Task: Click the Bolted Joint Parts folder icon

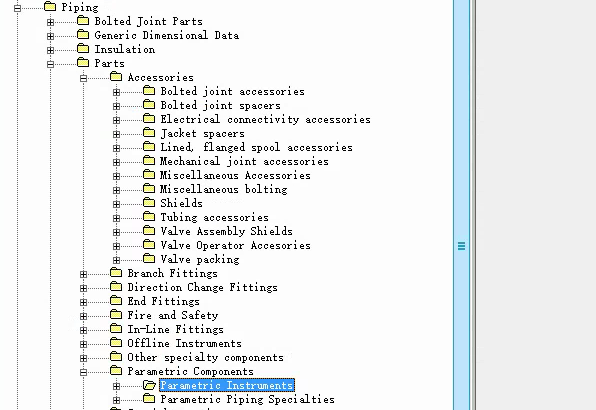Action: [x=83, y=21]
